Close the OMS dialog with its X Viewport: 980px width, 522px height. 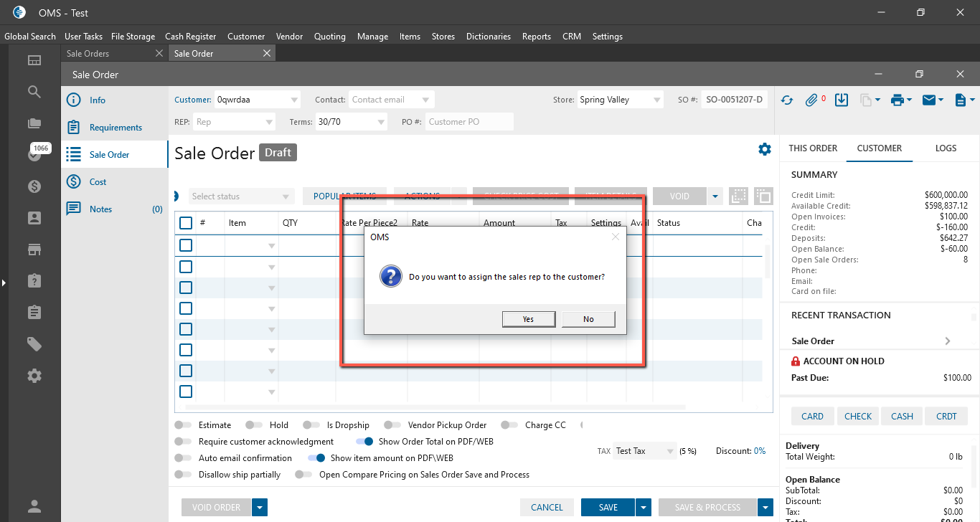[x=615, y=237]
